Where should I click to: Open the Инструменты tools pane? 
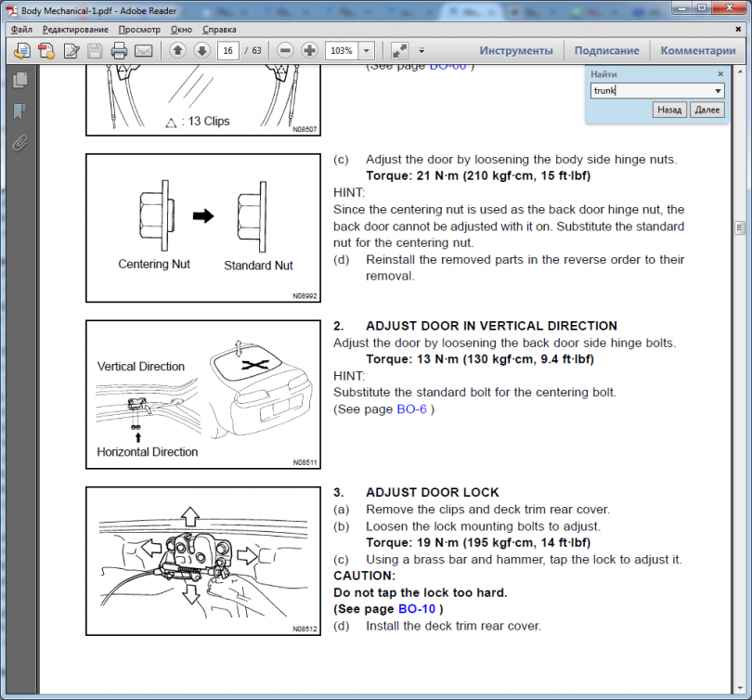[x=515, y=50]
